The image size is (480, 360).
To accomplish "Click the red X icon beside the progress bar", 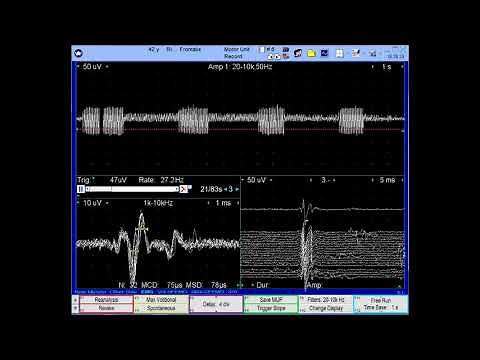I will pos(183,189).
